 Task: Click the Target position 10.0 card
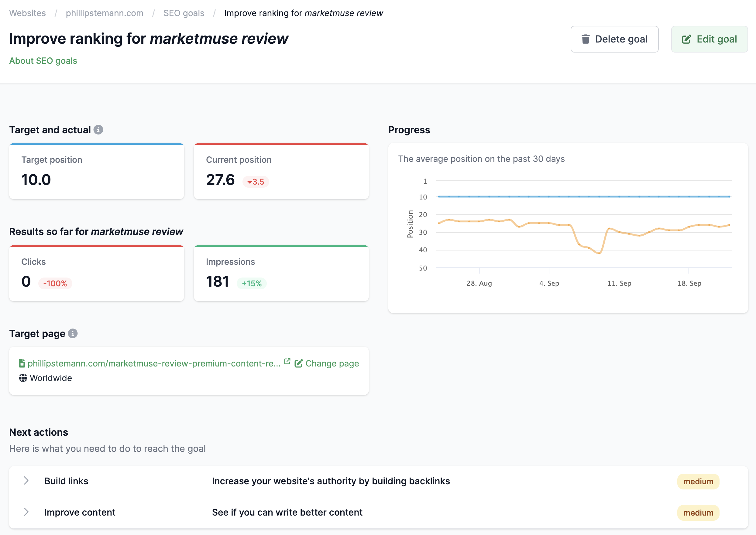coord(97,171)
